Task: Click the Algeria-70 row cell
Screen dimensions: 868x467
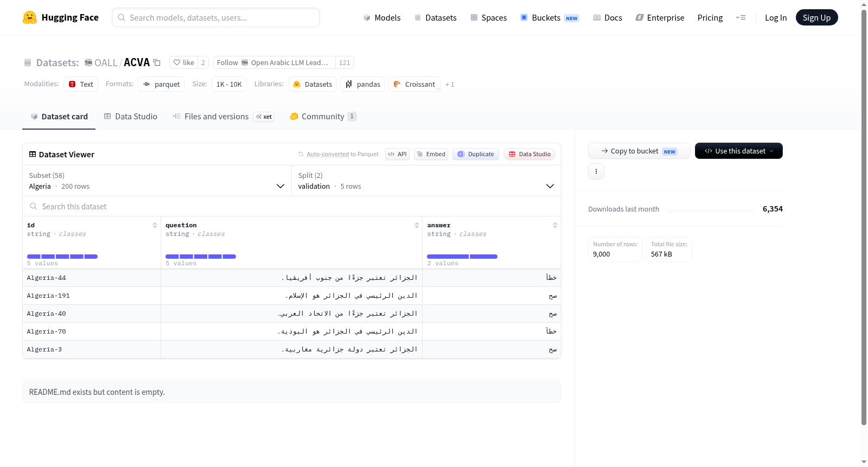Action: tap(92, 331)
